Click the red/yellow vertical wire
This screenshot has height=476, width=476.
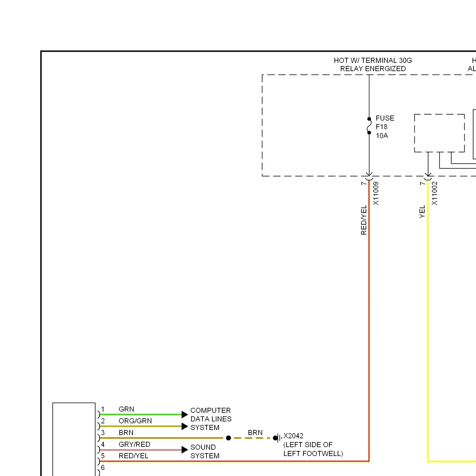click(369, 321)
